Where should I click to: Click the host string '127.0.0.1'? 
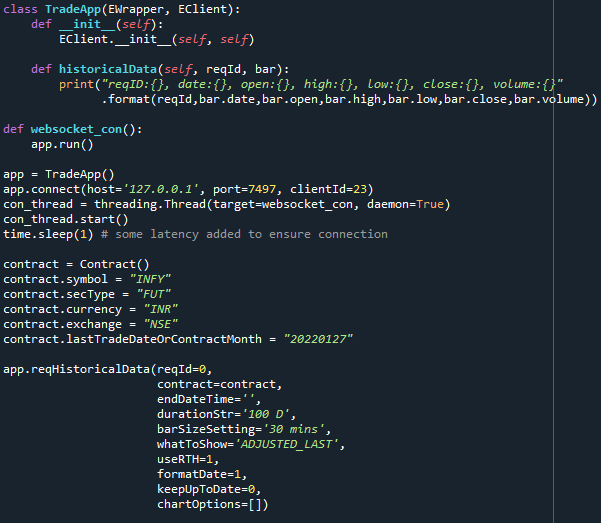(163, 189)
